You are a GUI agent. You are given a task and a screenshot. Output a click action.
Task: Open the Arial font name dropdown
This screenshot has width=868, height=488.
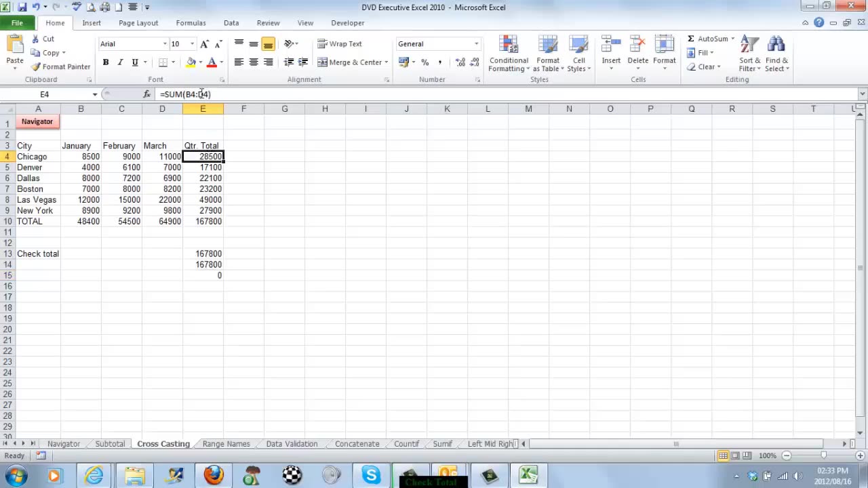coord(165,44)
